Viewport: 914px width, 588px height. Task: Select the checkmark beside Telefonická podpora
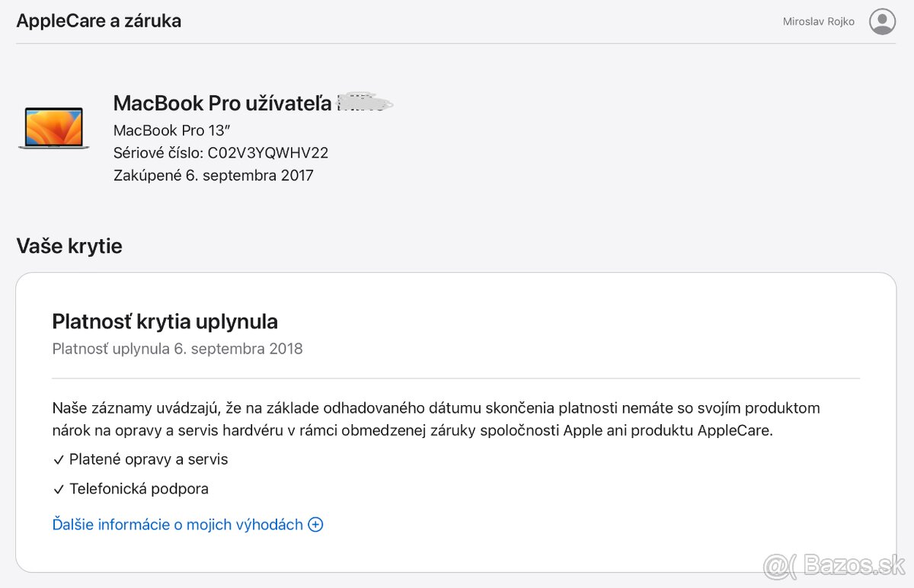[58, 488]
